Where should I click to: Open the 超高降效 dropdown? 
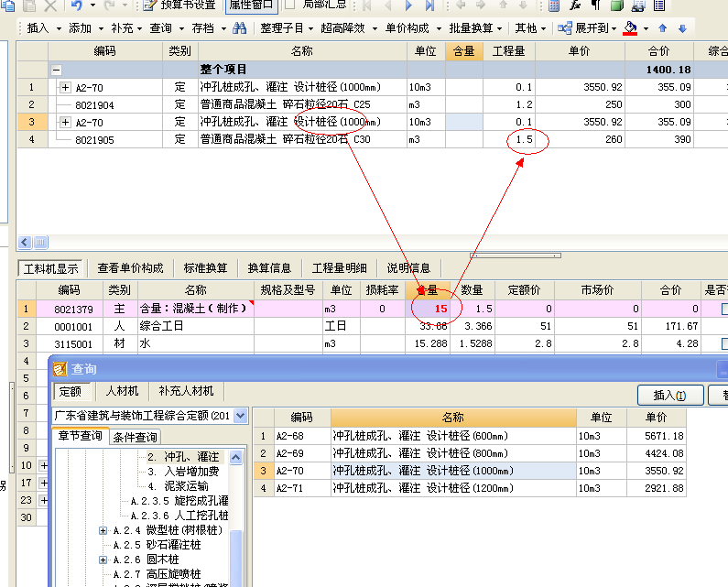349,28
